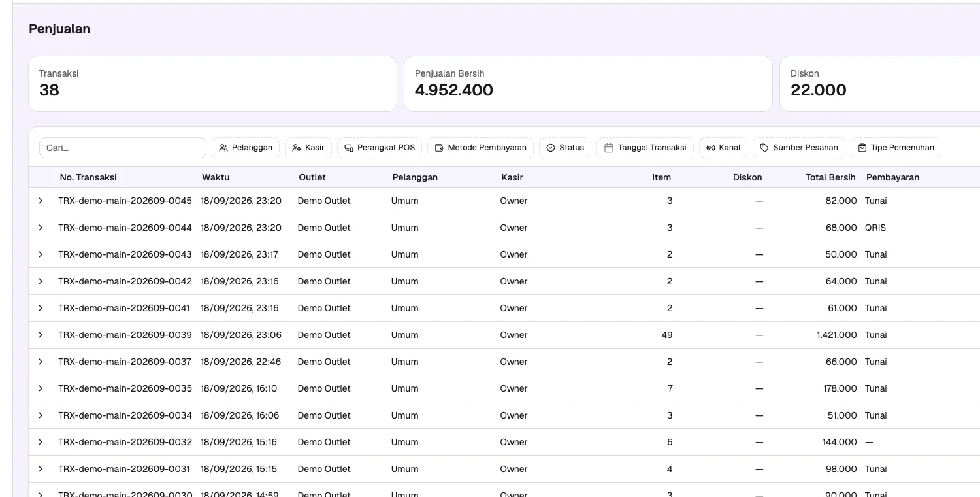Click the Penjualan Bersih 4.952.400 card
The width and height of the screenshot is (980, 497).
pyautogui.click(x=588, y=84)
